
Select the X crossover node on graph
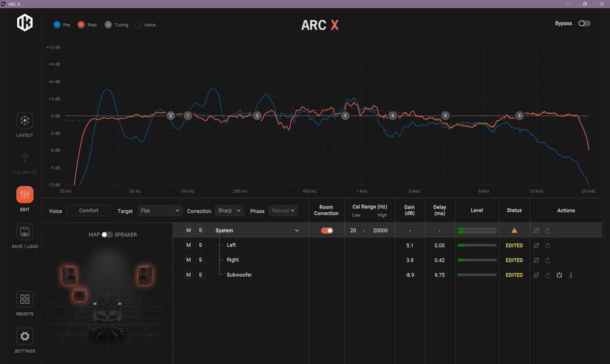pyautogui.click(x=171, y=116)
